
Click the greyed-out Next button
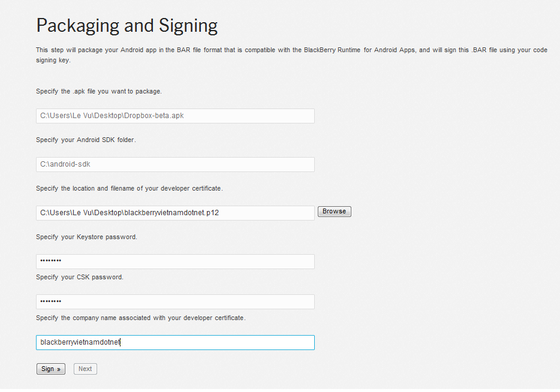85,369
